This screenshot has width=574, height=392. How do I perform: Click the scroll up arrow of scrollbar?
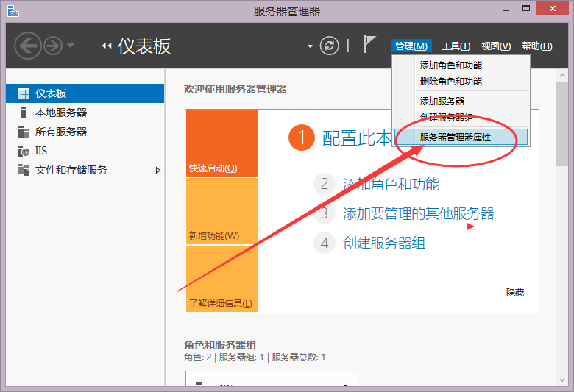[x=562, y=76]
